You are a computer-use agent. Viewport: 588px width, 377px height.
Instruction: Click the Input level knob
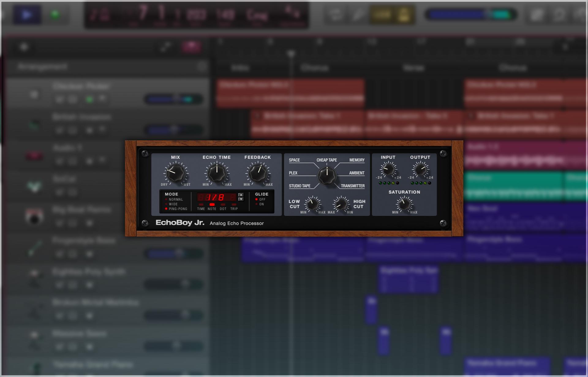(388, 169)
